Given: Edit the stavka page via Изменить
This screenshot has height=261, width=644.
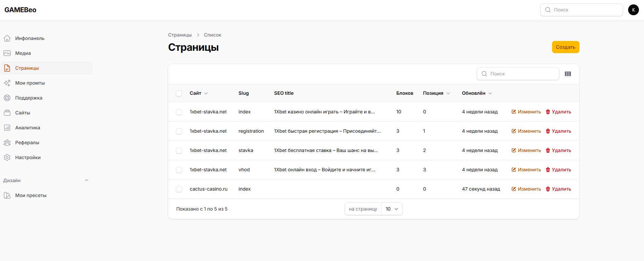Looking at the screenshot, I should click(526, 150).
